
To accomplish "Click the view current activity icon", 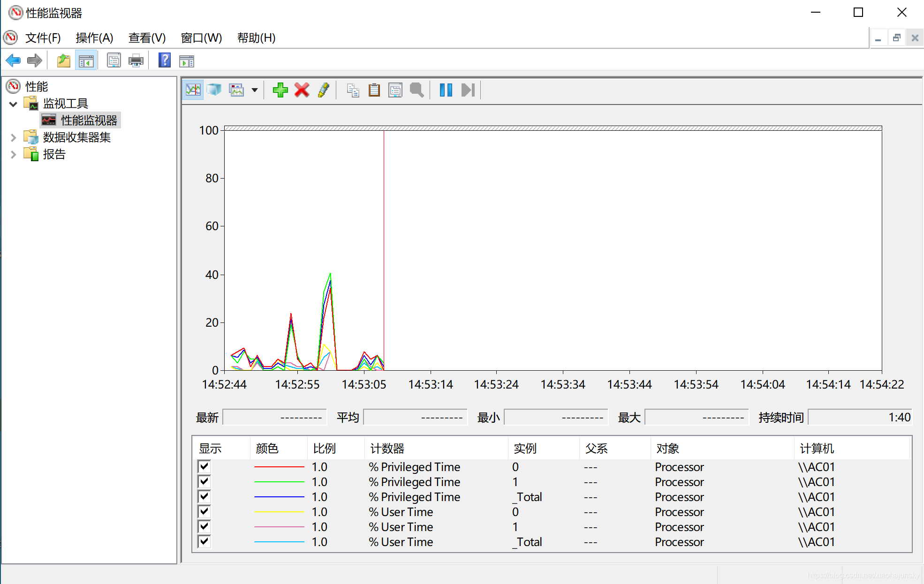I will point(193,90).
